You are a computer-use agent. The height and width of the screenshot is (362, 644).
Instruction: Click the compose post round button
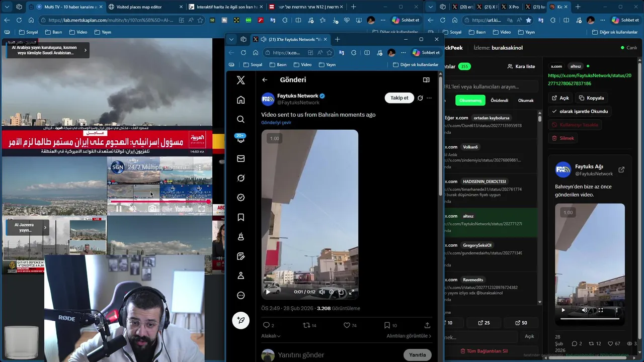point(240,320)
